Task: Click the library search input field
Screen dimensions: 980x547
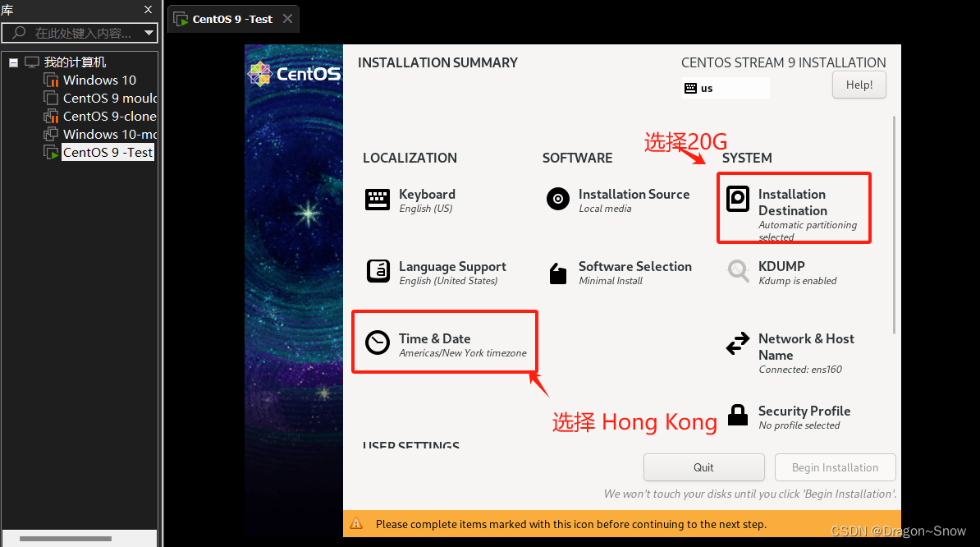Action: click(x=80, y=33)
